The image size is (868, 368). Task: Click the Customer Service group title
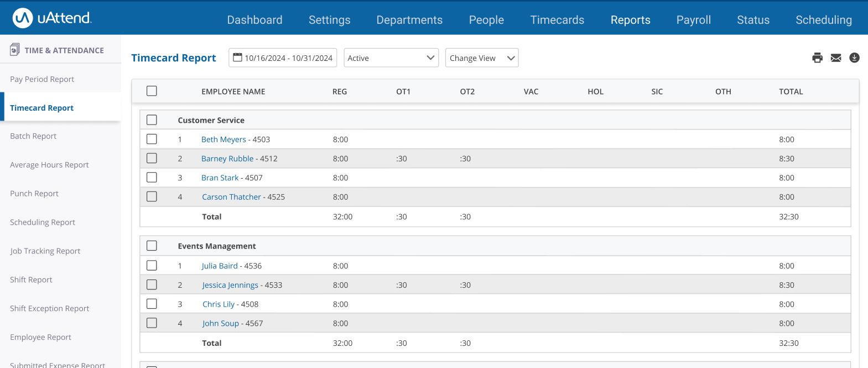click(x=211, y=120)
